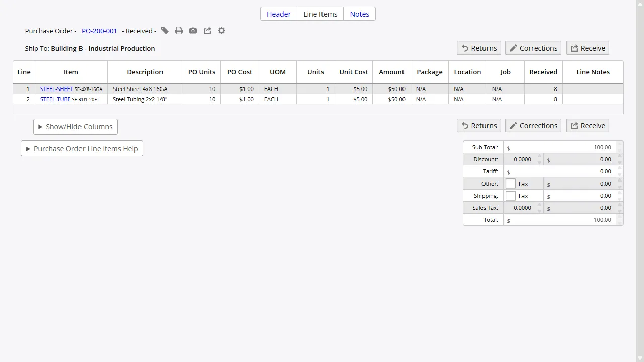Click Corrections button below the line items table
Image resolution: width=644 pixels, height=362 pixels.
tap(533, 126)
